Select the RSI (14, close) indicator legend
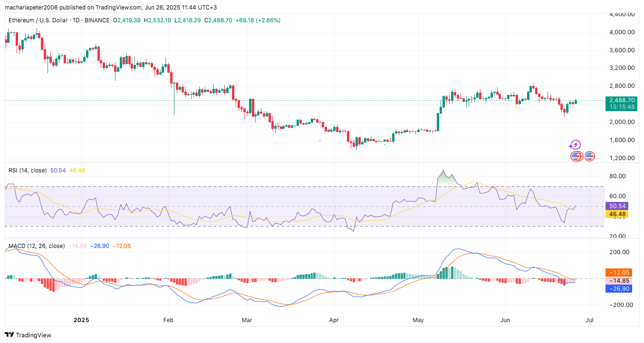 coord(28,170)
